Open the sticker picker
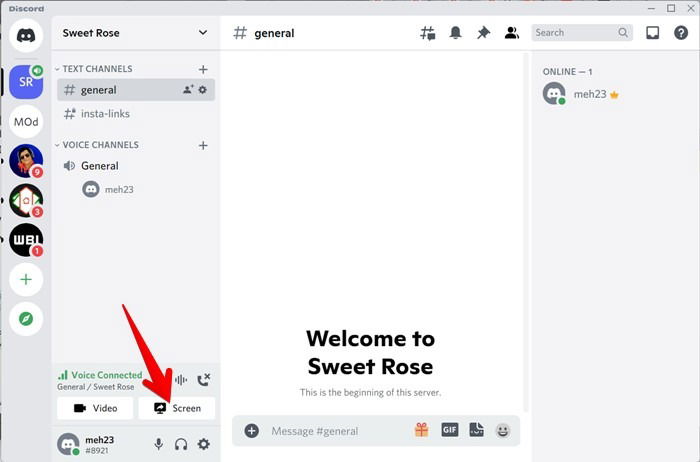Viewport: 700px width, 462px height. [x=476, y=430]
